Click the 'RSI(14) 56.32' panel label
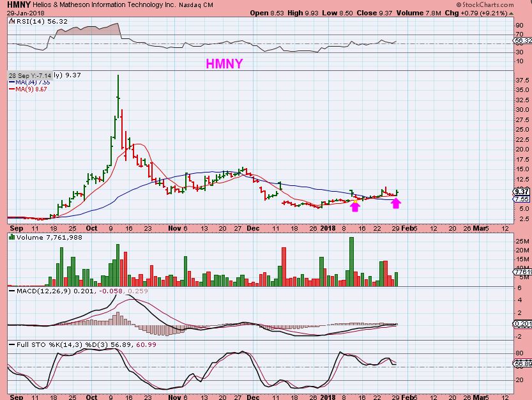Image resolution: width=532 pixels, height=400 pixels. coord(42,21)
